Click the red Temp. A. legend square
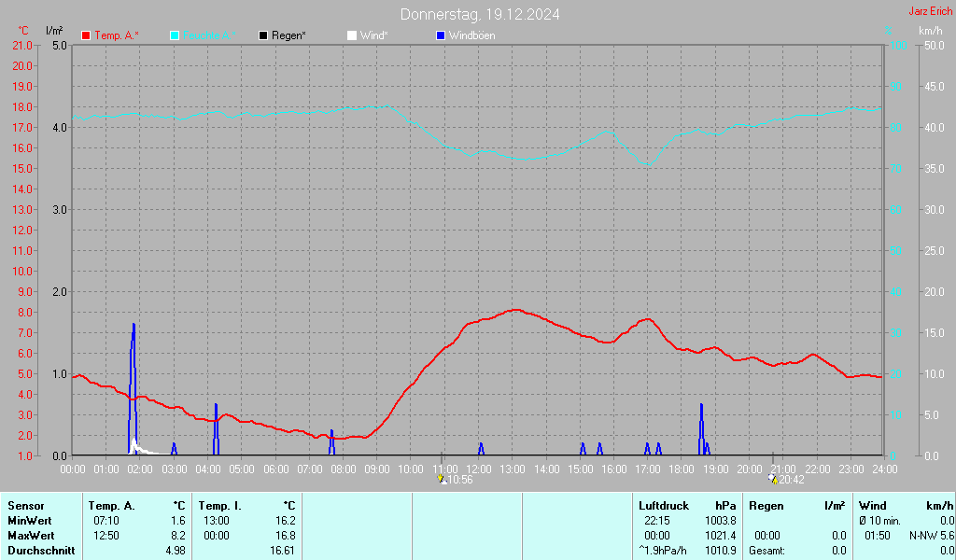 (86, 35)
